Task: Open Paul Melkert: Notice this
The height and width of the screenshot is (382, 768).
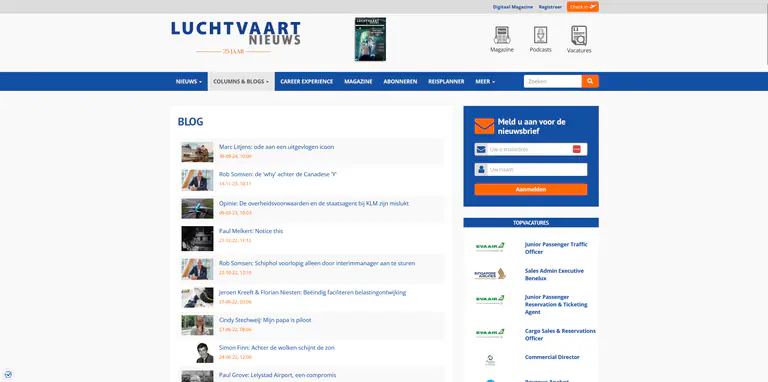Action: [251, 231]
